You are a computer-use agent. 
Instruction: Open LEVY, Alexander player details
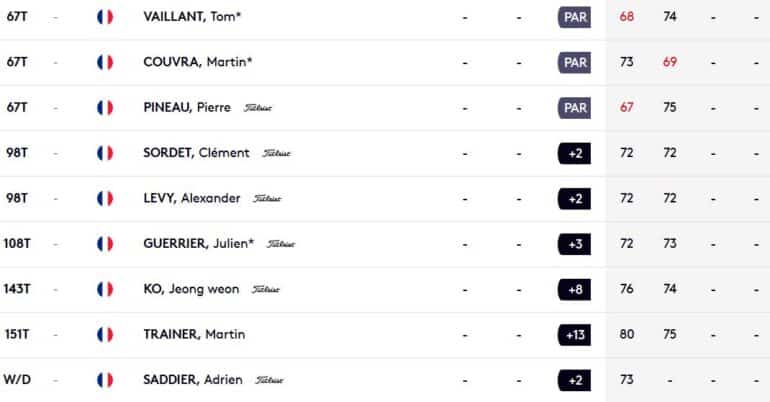(192, 198)
